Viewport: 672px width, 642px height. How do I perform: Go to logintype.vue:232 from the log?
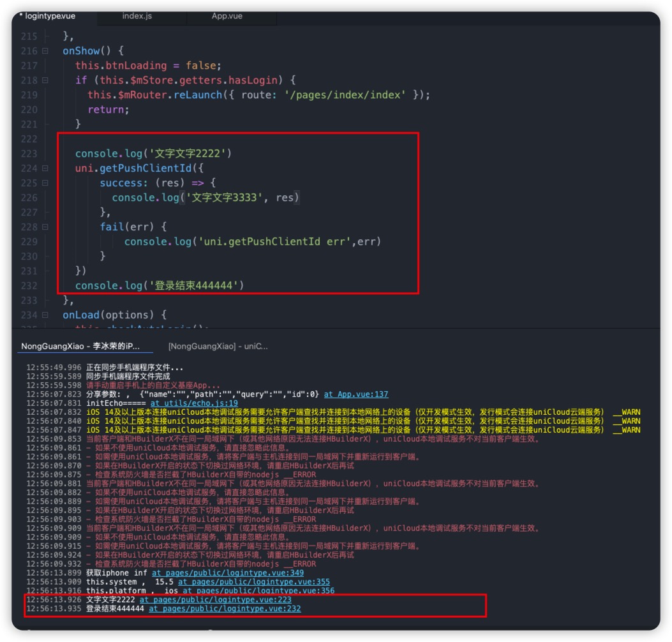pos(225,609)
